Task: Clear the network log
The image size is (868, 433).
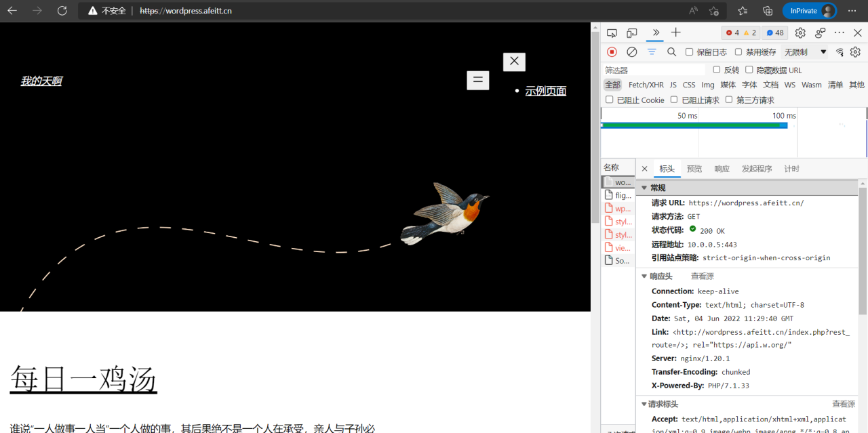Action: (631, 52)
